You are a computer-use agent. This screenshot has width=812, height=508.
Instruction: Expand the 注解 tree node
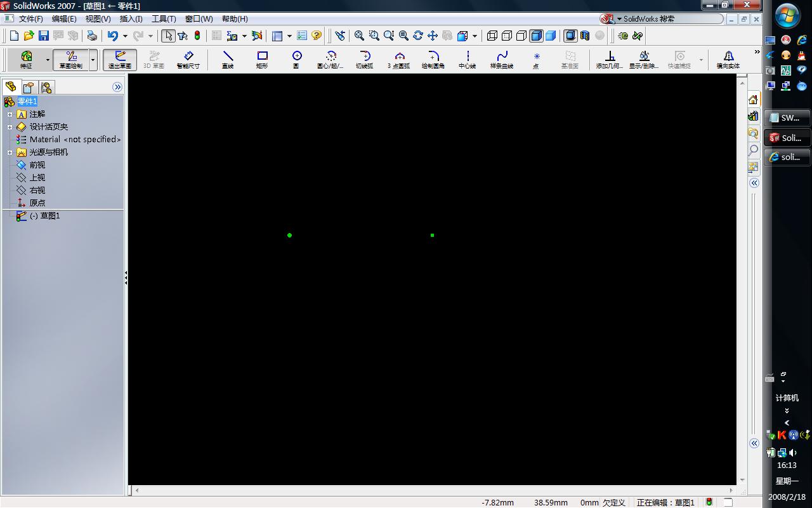[x=10, y=114]
